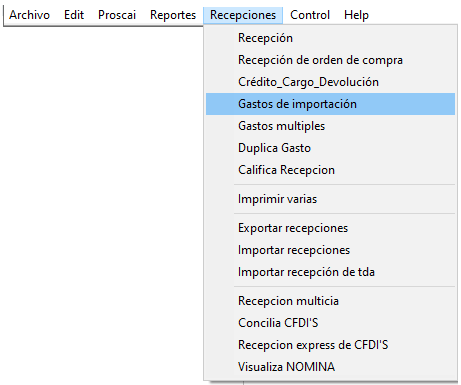
Task: Choose Gastos multiples
Action: (x=330, y=126)
